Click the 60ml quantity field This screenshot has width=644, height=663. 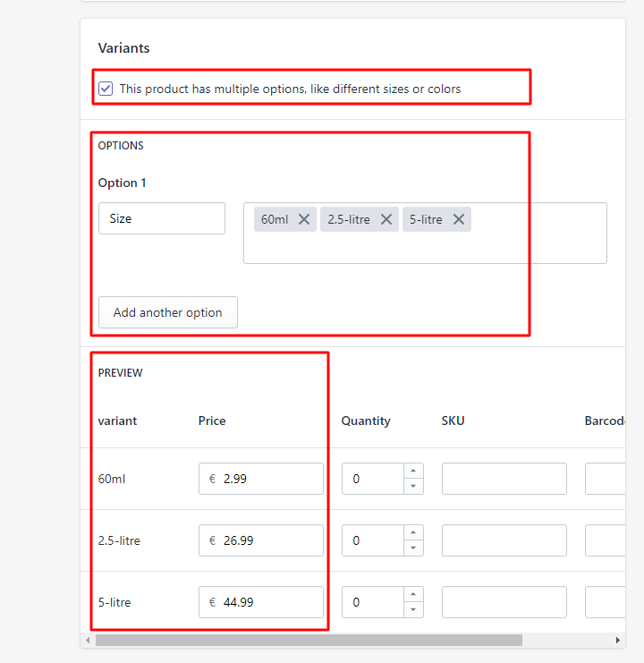pos(373,479)
